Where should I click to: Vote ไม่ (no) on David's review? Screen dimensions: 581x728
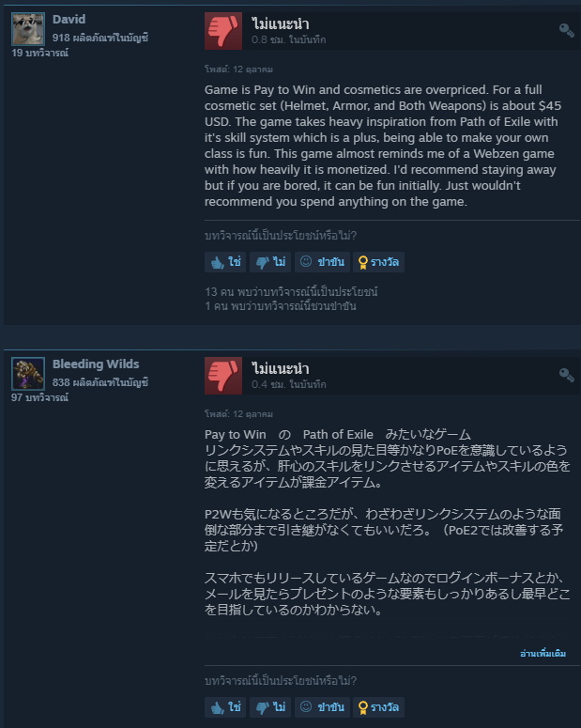click(270, 262)
